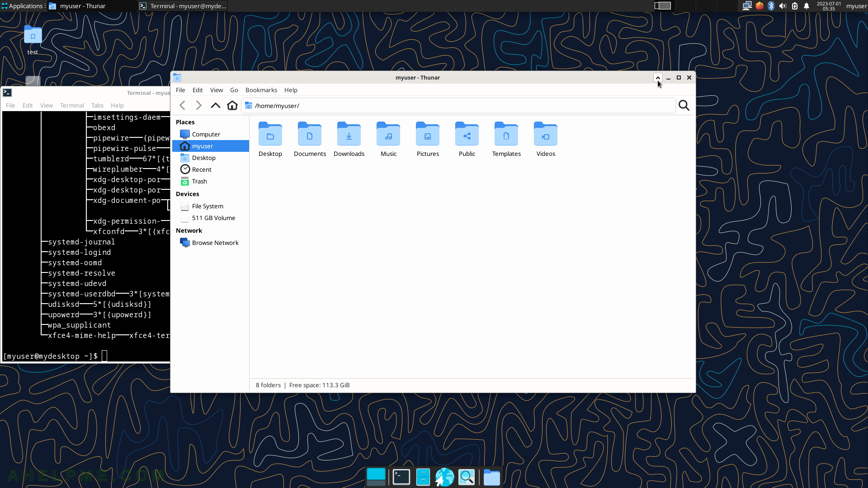Open the myuser session menu in panel
Viewport: 868px width, 488px height.
856,6
